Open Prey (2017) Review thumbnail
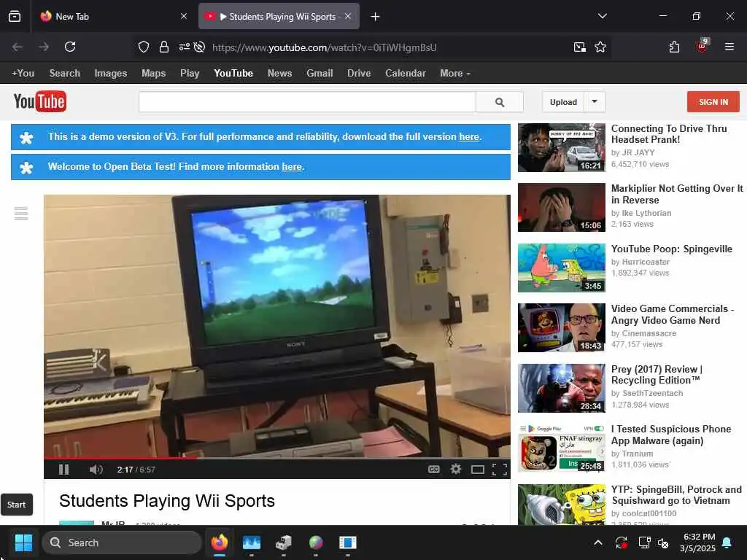Viewport: 747px width, 560px height. click(561, 388)
